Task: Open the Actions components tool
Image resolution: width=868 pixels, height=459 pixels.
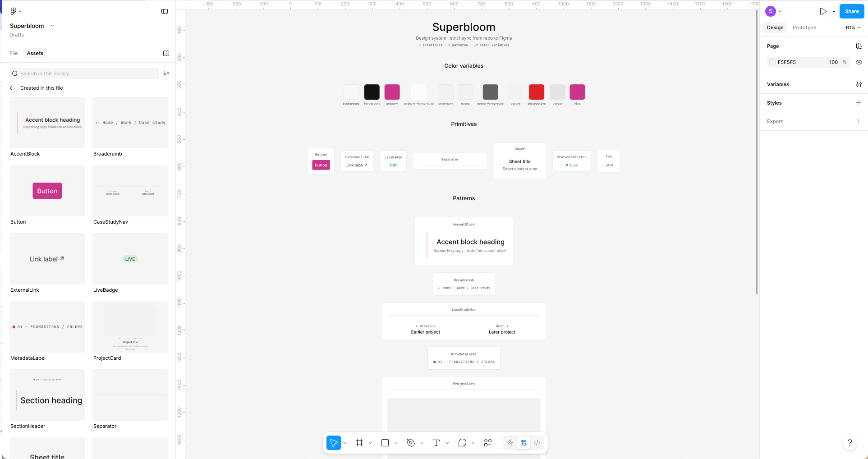Action: coord(488,443)
